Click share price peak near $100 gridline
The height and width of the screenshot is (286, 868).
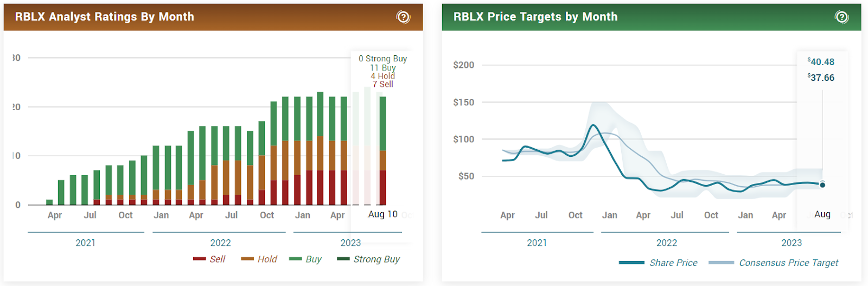(x=593, y=125)
